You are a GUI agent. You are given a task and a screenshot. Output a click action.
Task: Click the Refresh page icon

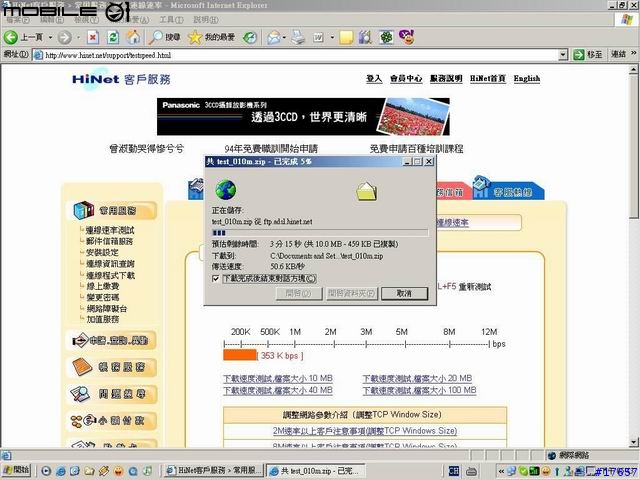pos(113,38)
